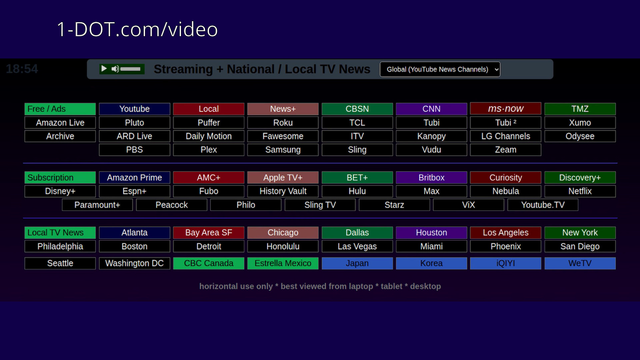Open Britbox
640x360 pixels.
pyautogui.click(x=431, y=178)
